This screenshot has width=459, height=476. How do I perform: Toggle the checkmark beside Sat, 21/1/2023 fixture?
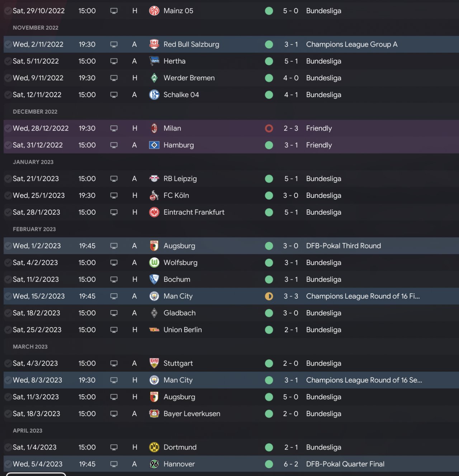(8, 178)
